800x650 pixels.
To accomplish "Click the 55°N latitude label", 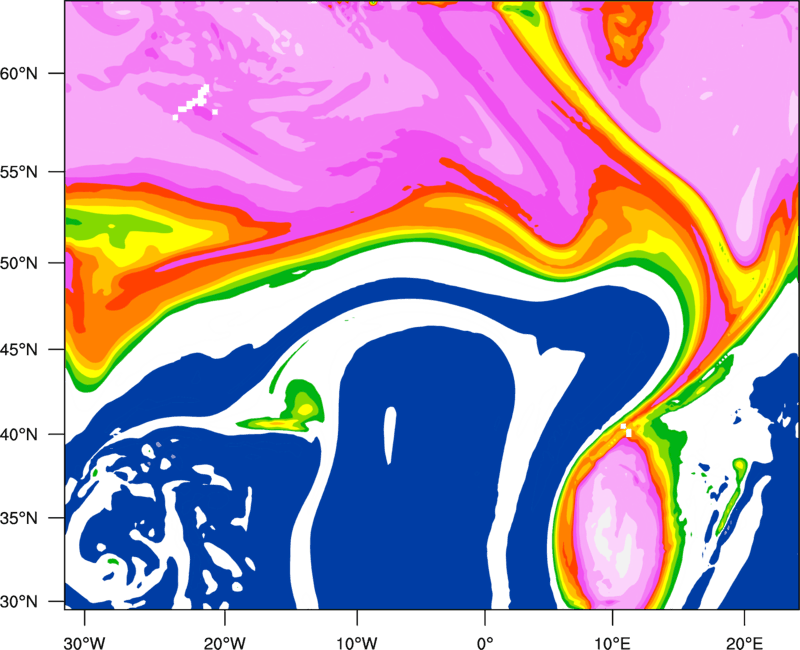I will click(x=19, y=172).
